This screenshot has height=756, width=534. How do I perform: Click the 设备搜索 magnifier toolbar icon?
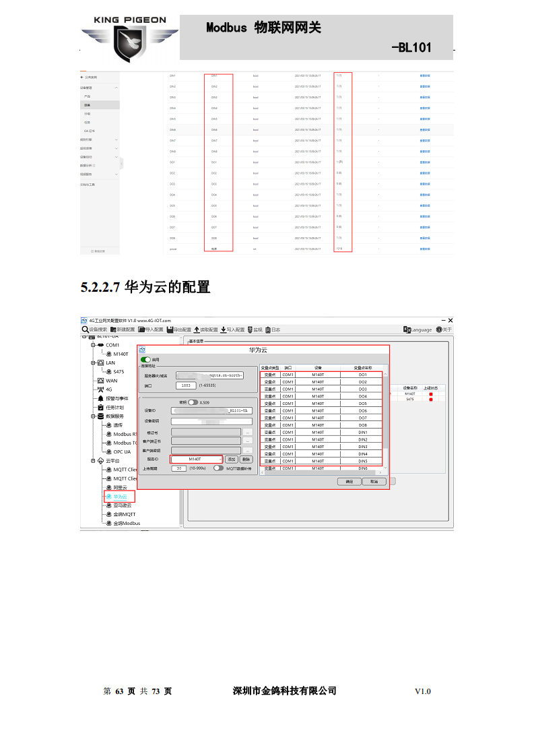86,329
